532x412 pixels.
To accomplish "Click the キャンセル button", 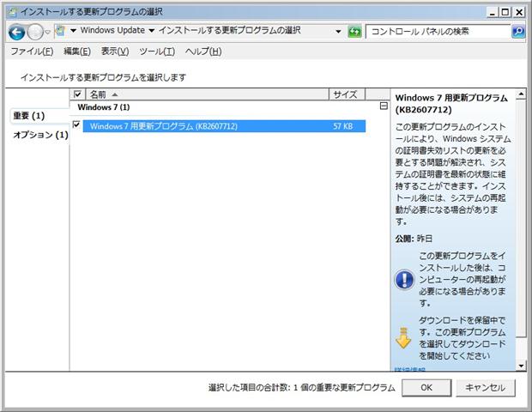I will coord(485,388).
